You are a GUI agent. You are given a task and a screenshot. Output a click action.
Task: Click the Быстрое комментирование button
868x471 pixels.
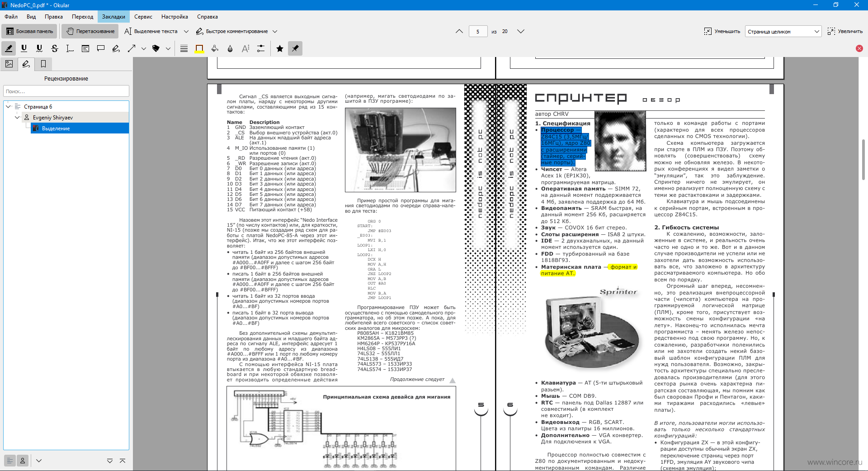tap(232, 31)
